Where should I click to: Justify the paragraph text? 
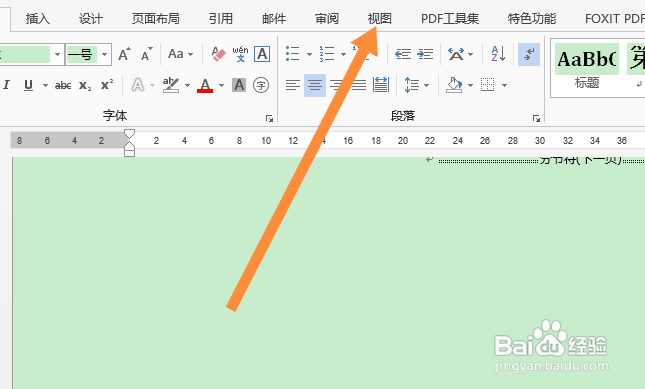[x=359, y=85]
